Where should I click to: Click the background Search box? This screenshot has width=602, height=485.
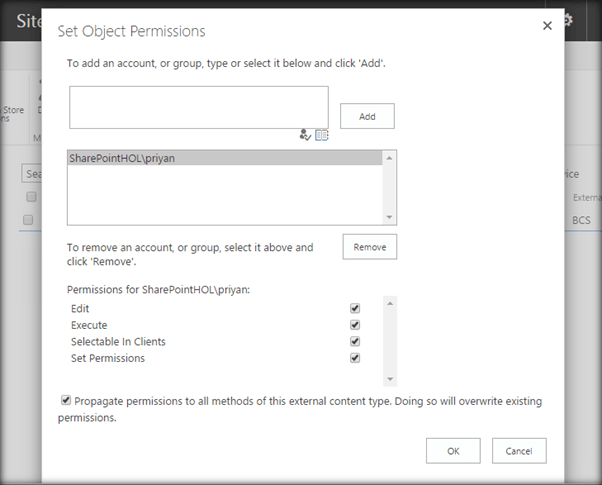click(32, 174)
